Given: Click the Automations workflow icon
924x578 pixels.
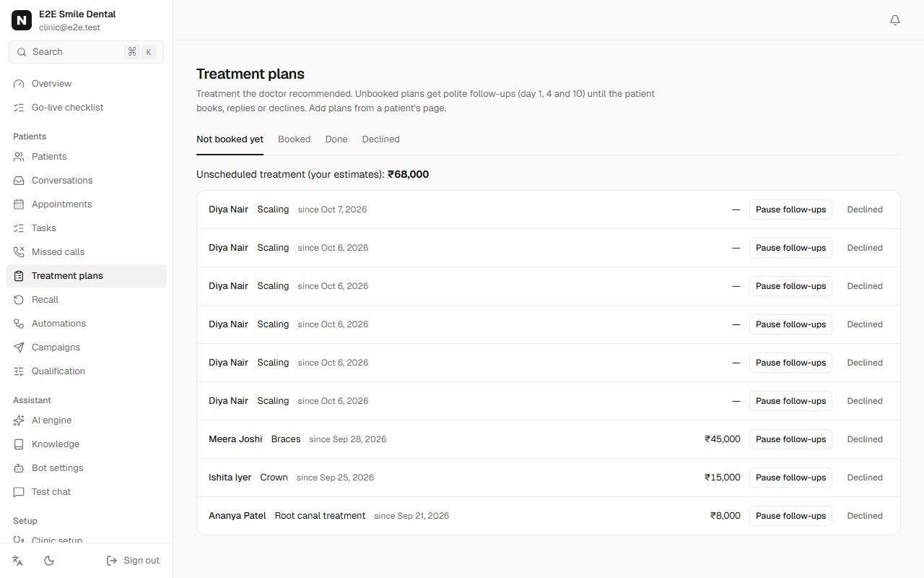Looking at the screenshot, I should [19, 324].
